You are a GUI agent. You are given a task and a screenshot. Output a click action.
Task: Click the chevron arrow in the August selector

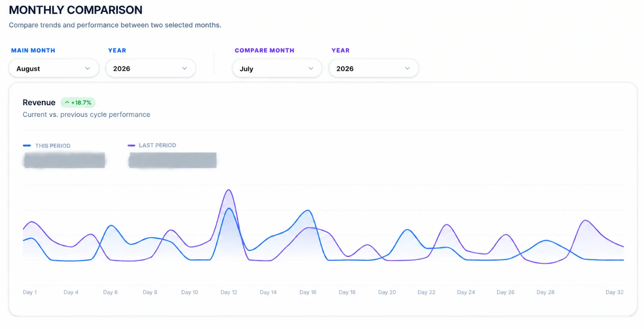point(88,69)
